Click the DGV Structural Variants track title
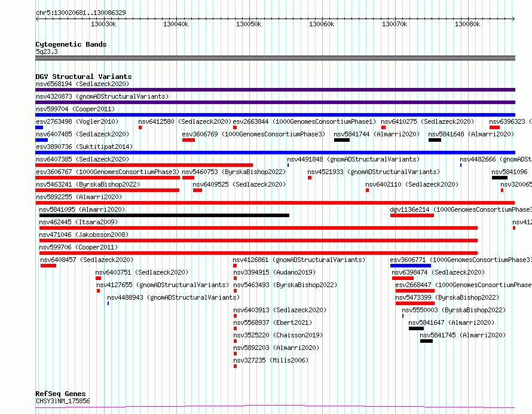Viewport: 532px width, 414px height. tap(84, 77)
